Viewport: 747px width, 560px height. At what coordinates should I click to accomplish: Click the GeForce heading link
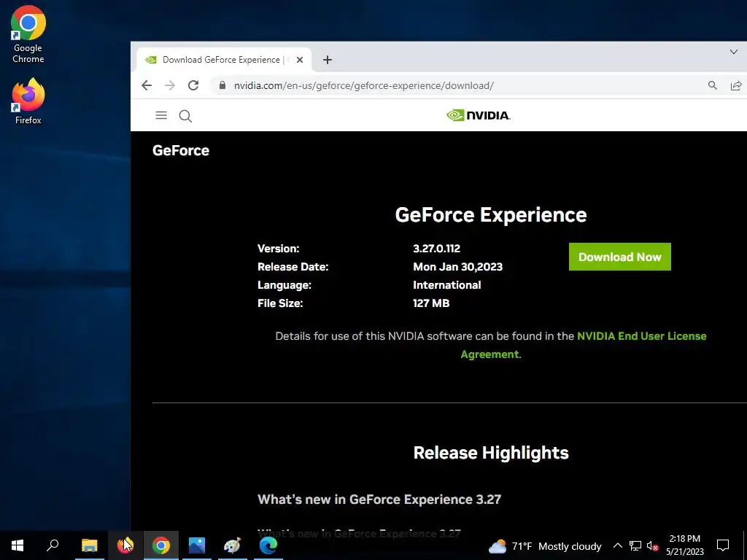point(181,150)
